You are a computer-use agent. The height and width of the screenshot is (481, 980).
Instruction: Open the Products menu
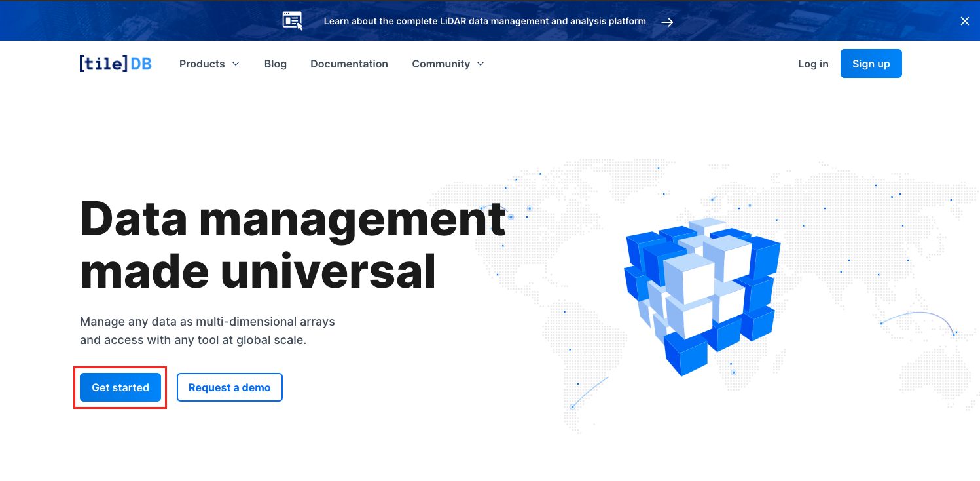tap(202, 64)
